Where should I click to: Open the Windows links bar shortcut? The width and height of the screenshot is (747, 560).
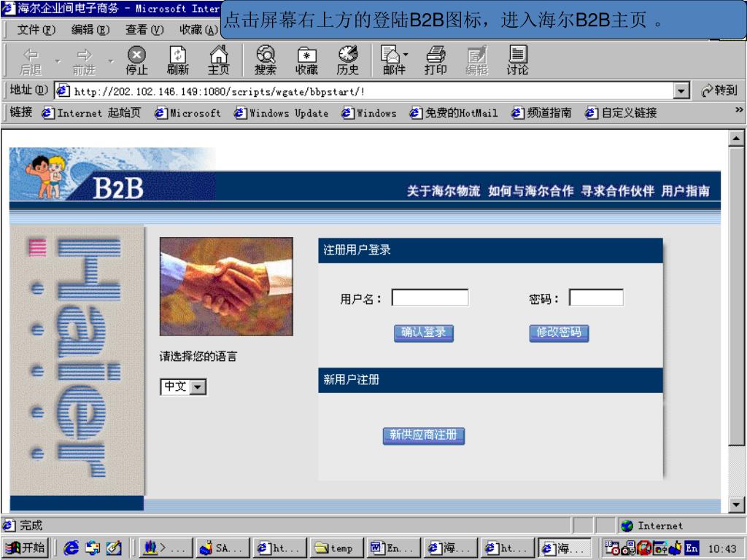coord(369,113)
